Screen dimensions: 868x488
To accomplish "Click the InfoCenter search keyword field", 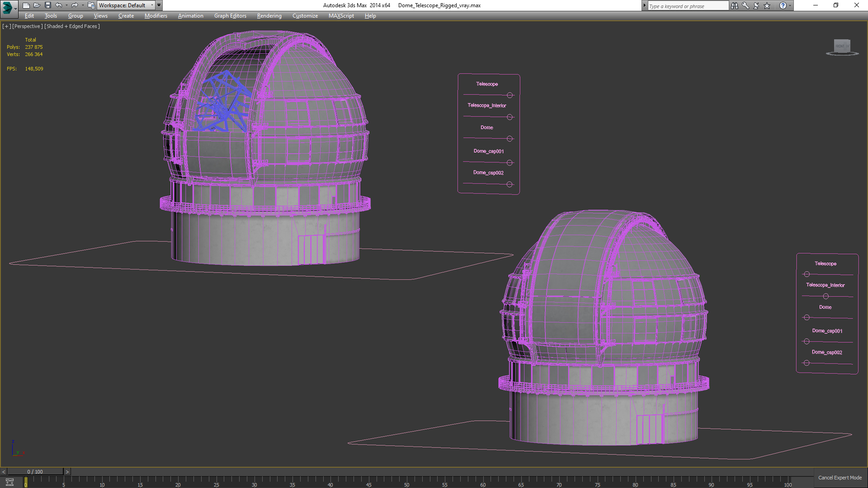I will [x=688, y=6].
